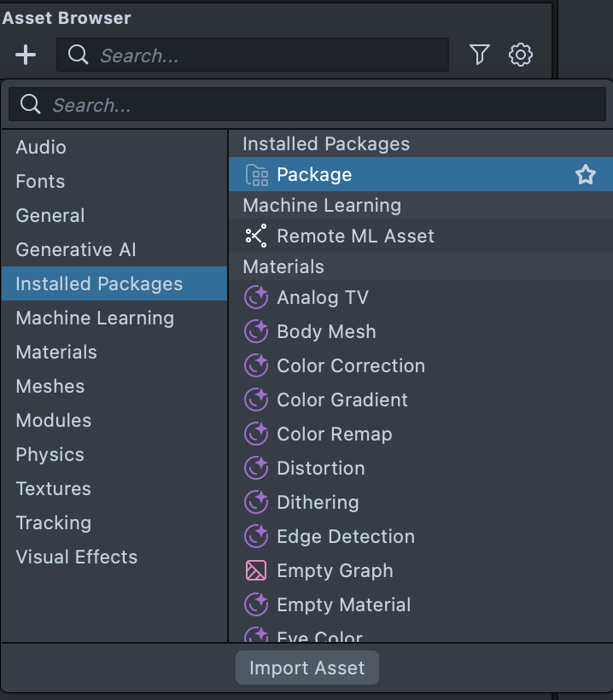Open Asset Browser settings gear

click(521, 55)
